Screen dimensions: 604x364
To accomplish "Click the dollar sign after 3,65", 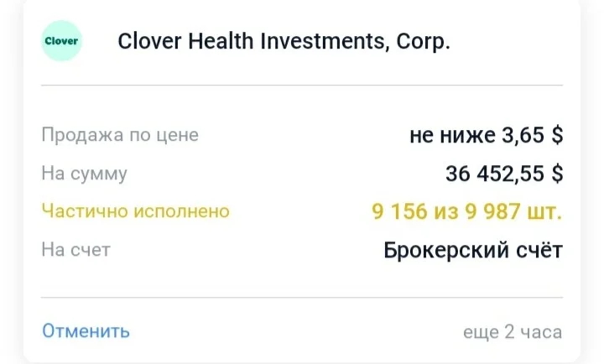I will point(557,135).
